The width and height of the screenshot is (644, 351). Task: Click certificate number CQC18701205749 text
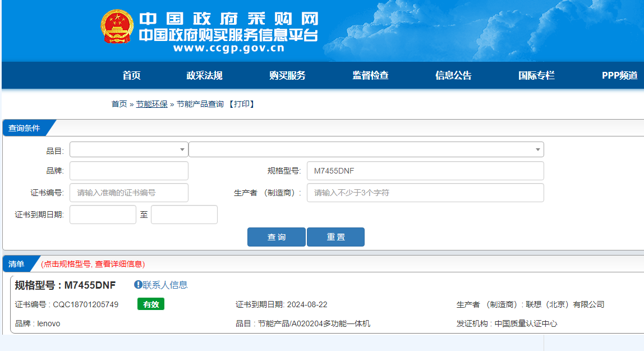pyautogui.click(x=85, y=304)
